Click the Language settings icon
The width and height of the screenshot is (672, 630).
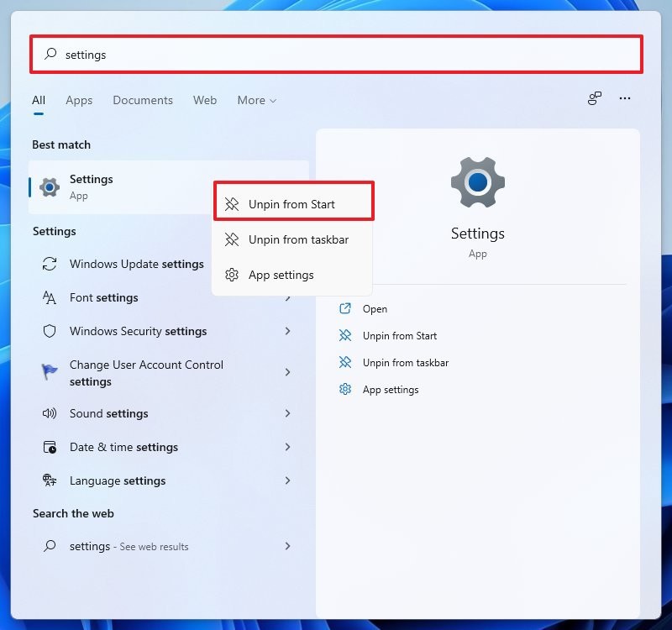[x=50, y=480]
